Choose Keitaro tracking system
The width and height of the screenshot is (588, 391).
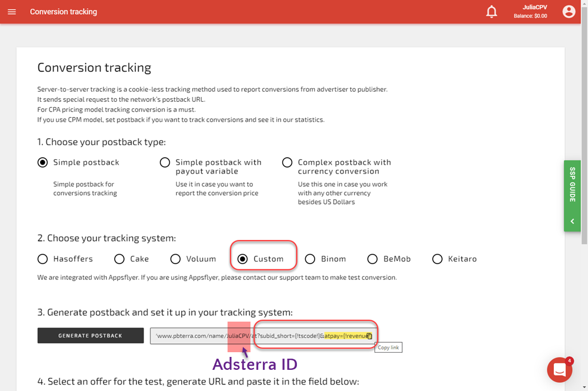point(437,259)
